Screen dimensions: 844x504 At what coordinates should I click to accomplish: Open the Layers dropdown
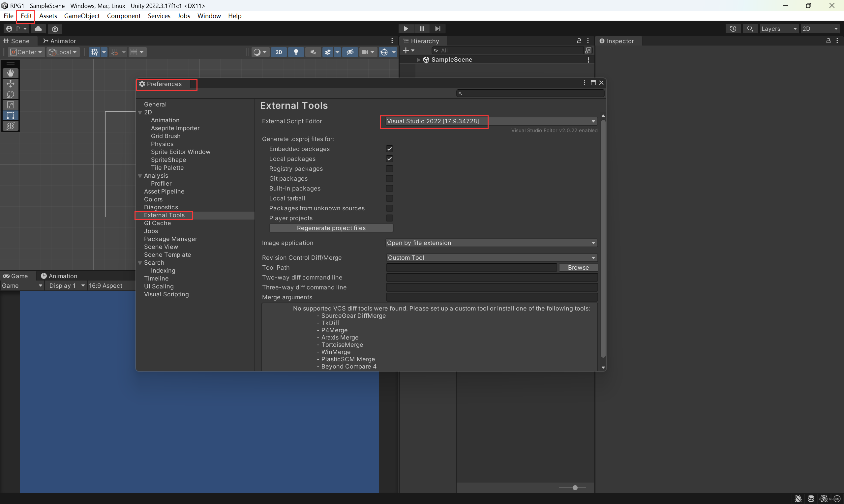778,29
